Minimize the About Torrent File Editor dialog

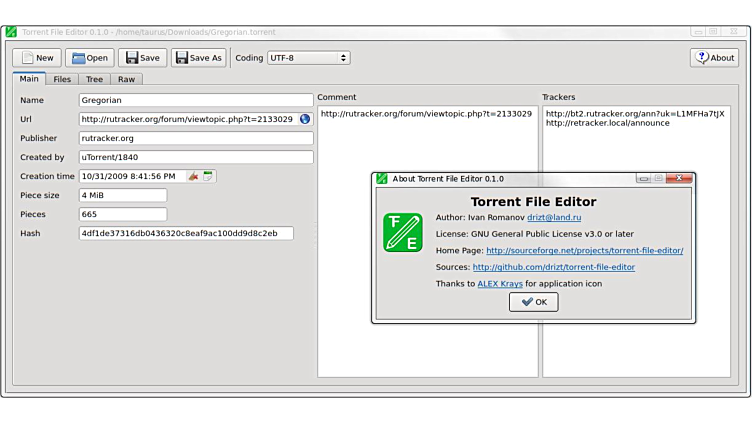point(644,178)
